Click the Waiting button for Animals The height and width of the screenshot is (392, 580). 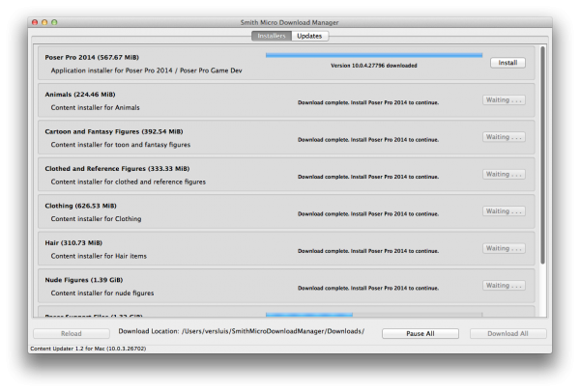[x=504, y=99]
